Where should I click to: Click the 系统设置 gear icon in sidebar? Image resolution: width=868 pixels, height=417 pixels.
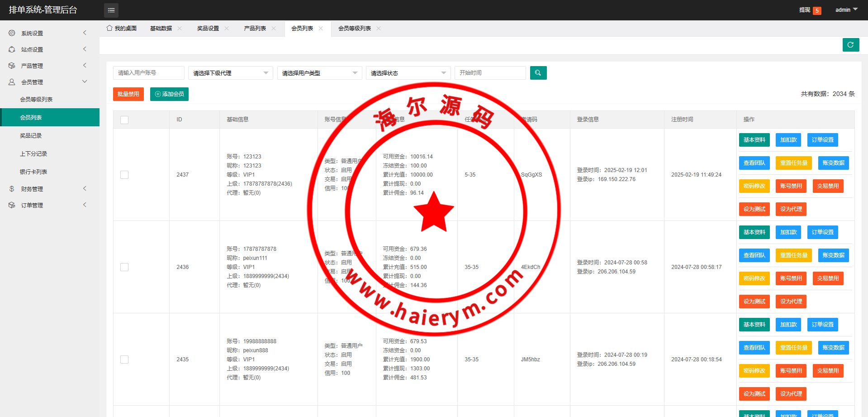(12, 33)
